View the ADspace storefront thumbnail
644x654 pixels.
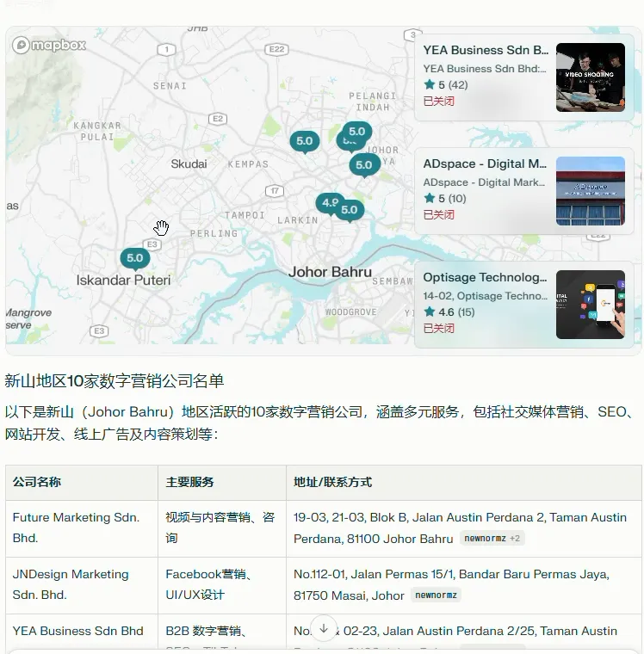pyautogui.click(x=591, y=191)
